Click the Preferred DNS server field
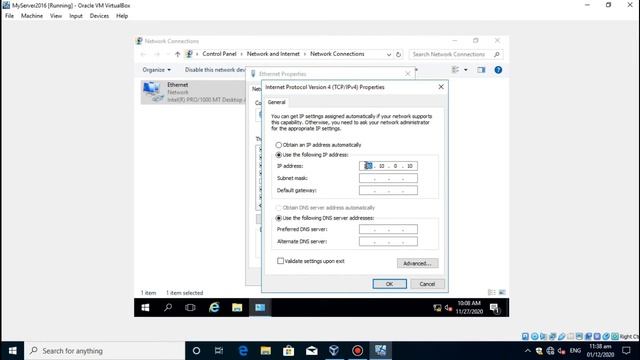640x360 pixels. tap(388, 229)
